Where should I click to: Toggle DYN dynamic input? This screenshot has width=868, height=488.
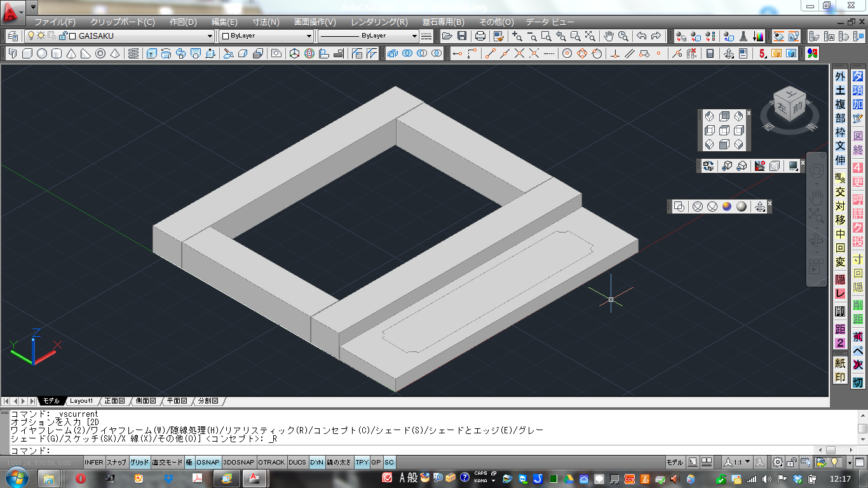(x=317, y=463)
